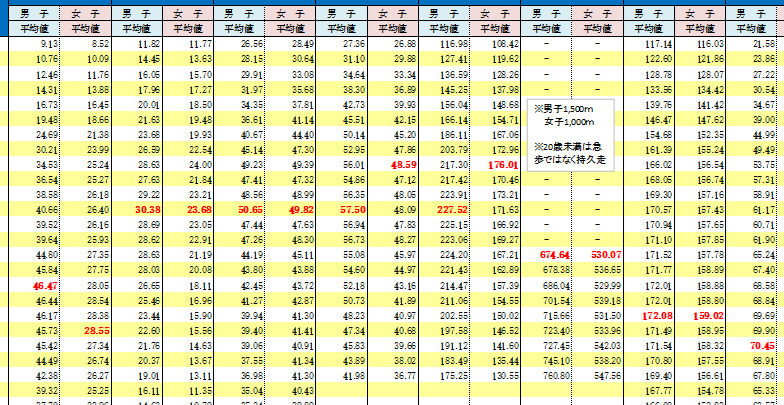The height and width of the screenshot is (405, 784).
Task: Select the cell 117.14
Action: 658,44
